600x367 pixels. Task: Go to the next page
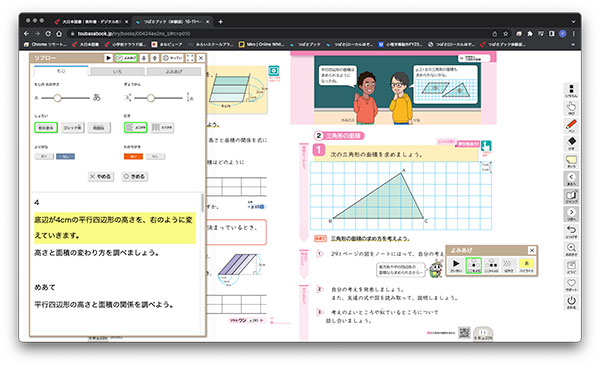tap(571, 214)
